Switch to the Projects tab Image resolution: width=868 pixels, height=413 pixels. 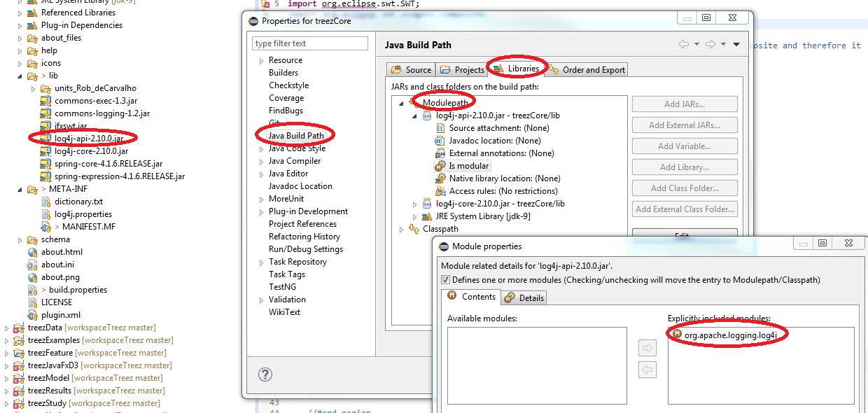(462, 69)
